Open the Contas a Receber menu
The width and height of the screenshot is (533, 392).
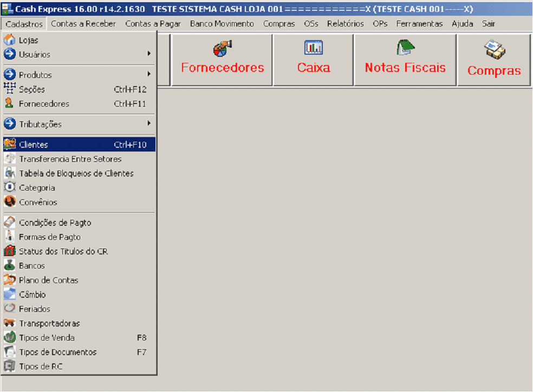click(83, 24)
